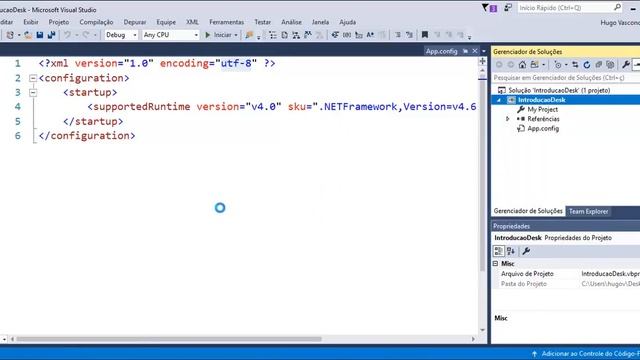Open the Ferramentas menu

click(227, 22)
